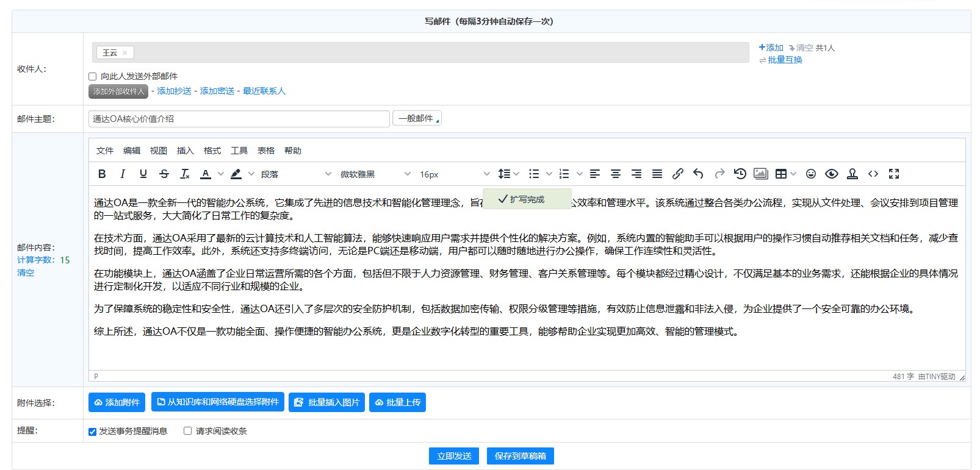Center align the text
Screen dimensions: 980x470
click(x=616, y=174)
